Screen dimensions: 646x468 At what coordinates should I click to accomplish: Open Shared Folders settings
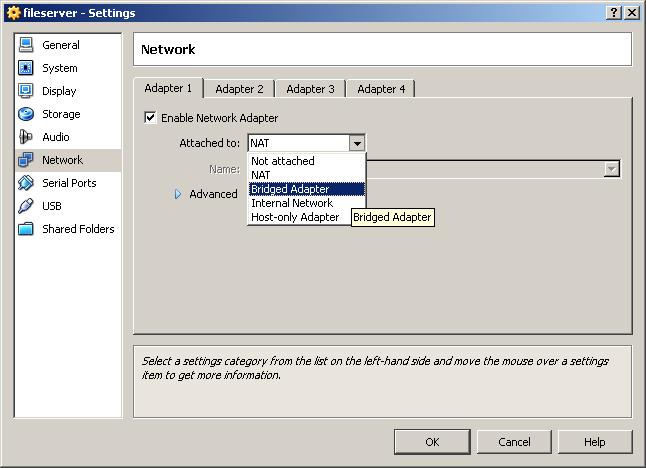tap(78, 229)
